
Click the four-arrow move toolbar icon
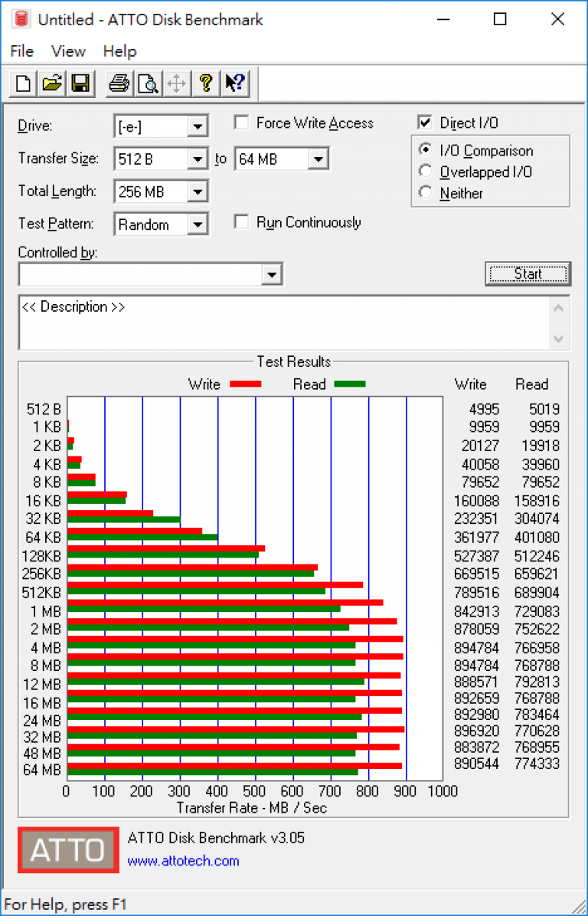tap(176, 83)
